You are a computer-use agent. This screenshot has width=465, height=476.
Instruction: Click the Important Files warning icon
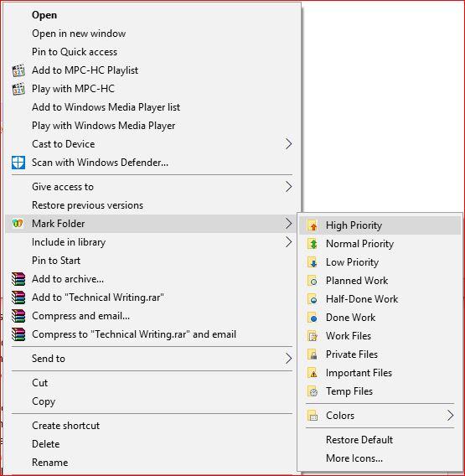point(313,373)
